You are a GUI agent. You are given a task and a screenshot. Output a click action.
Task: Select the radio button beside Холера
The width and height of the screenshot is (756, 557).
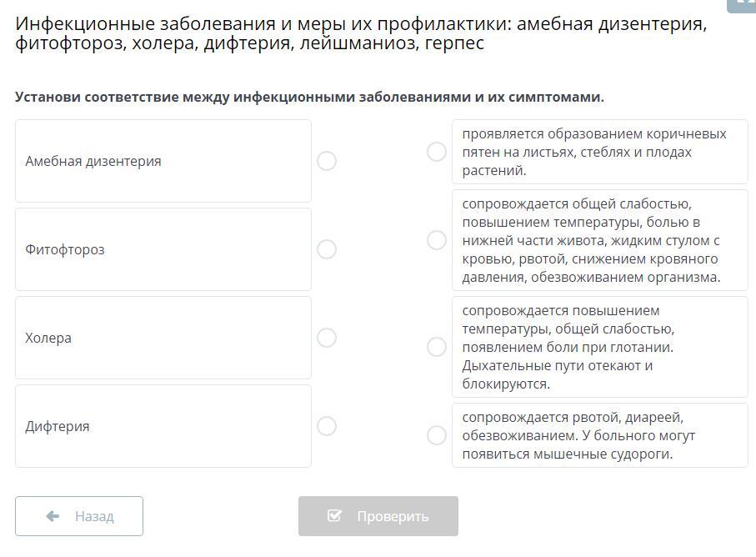coord(327,338)
